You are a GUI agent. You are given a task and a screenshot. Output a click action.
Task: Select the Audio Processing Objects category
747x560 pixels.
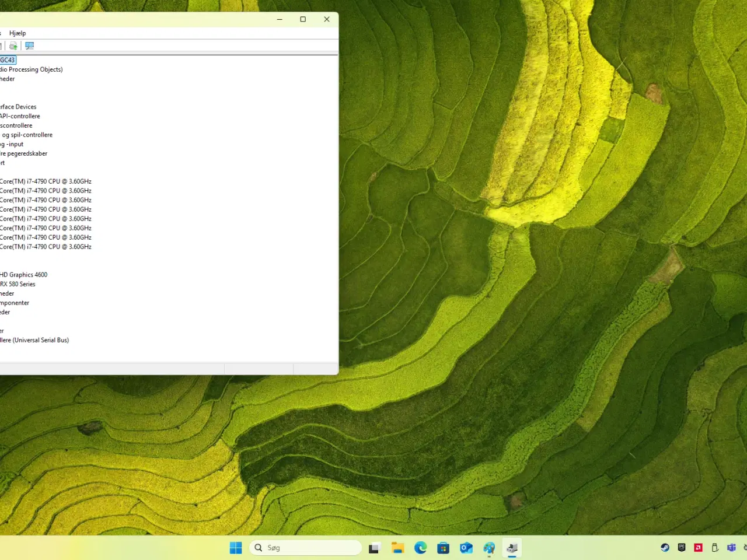coord(32,69)
